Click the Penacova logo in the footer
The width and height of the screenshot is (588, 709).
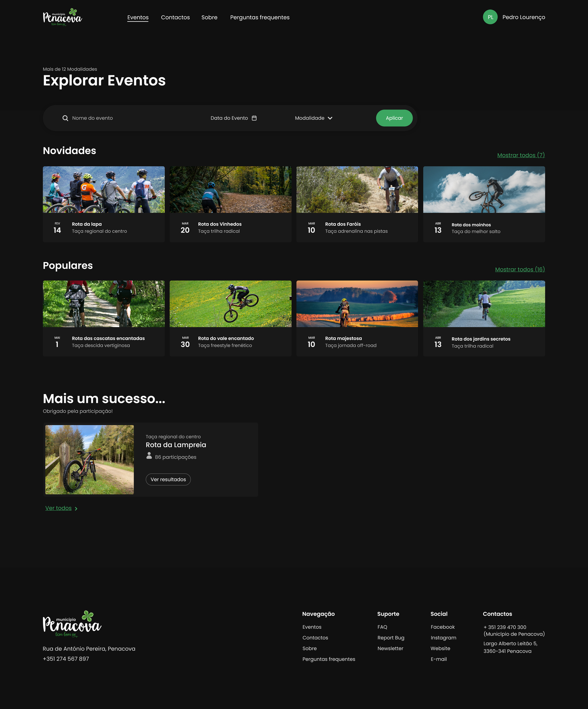click(x=72, y=624)
